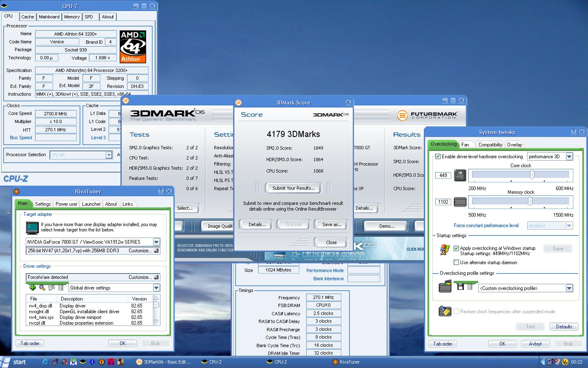Click Defaults button in System tweaks
588x368 pixels.
[564, 327]
